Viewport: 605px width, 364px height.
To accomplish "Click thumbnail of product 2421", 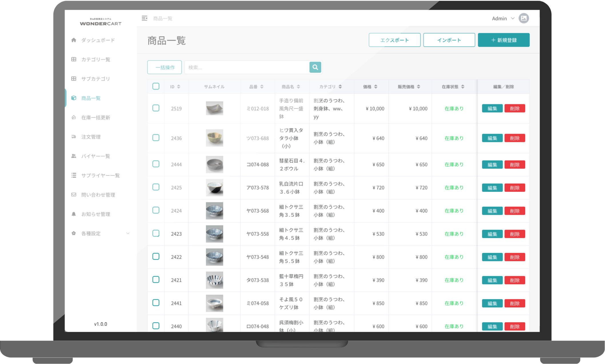I will click(x=214, y=280).
